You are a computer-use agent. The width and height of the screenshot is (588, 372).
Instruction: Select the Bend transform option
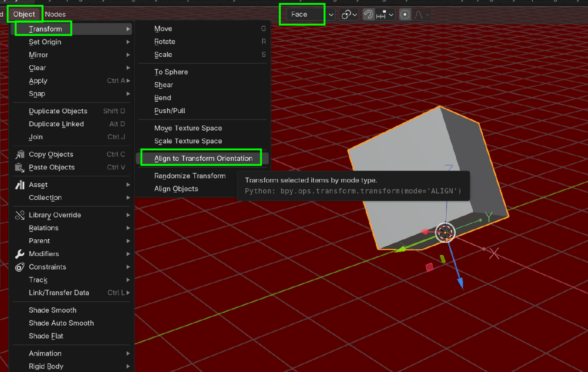click(203, 98)
